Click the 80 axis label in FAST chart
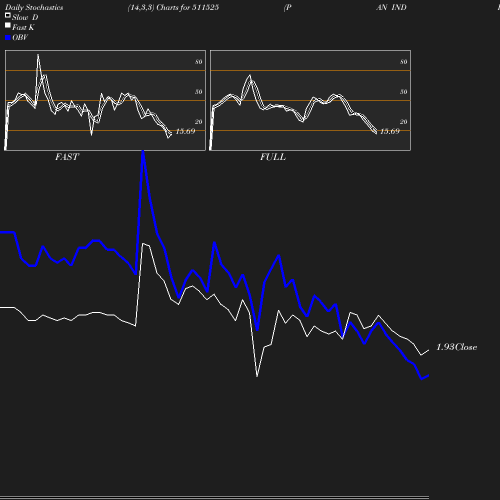 tap(199, 62)
